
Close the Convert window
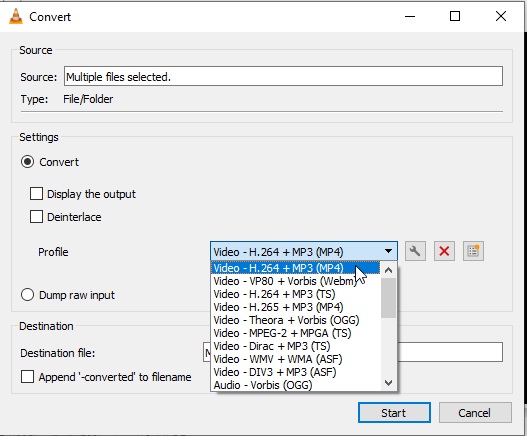click(x=501, y=16)
